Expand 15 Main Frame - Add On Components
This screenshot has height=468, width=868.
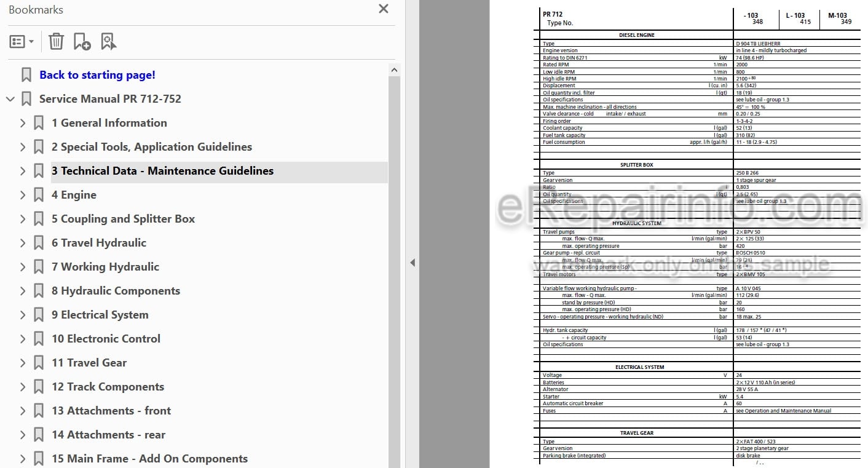(x=23, y=459)
